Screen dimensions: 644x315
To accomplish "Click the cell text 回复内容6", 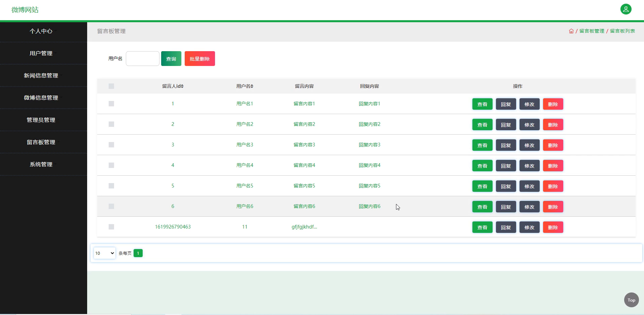I will [369, 206].
